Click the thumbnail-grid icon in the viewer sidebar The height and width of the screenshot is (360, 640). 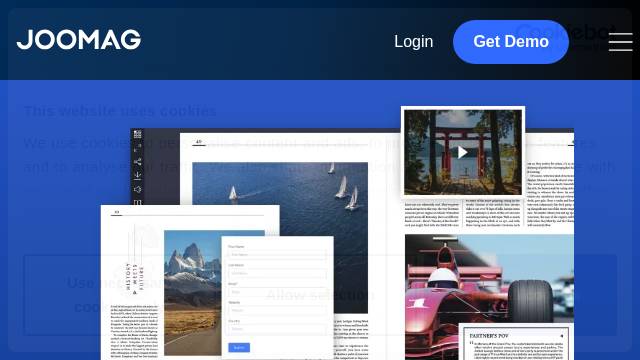(138, 134)
